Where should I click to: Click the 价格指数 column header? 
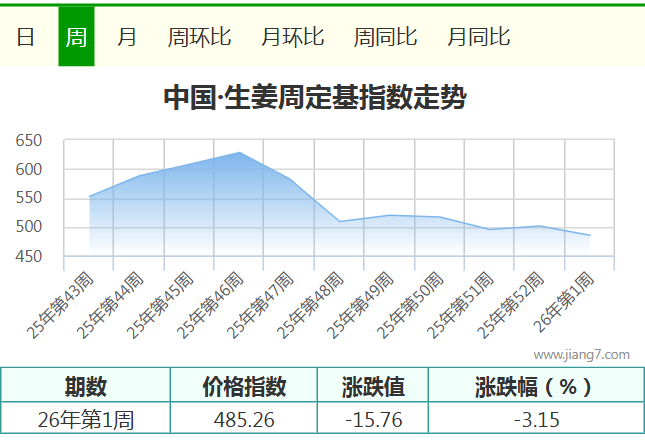(x=244, y=386)
